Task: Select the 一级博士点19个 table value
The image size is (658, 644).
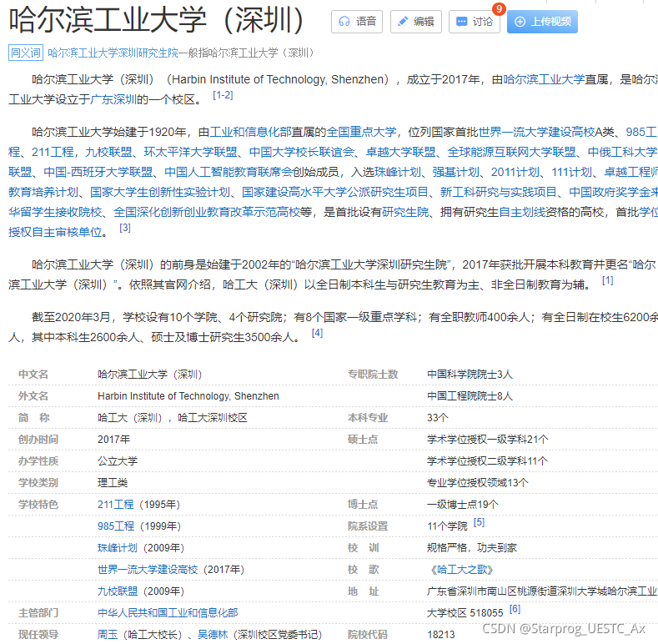Action: [x=463, y=505]
